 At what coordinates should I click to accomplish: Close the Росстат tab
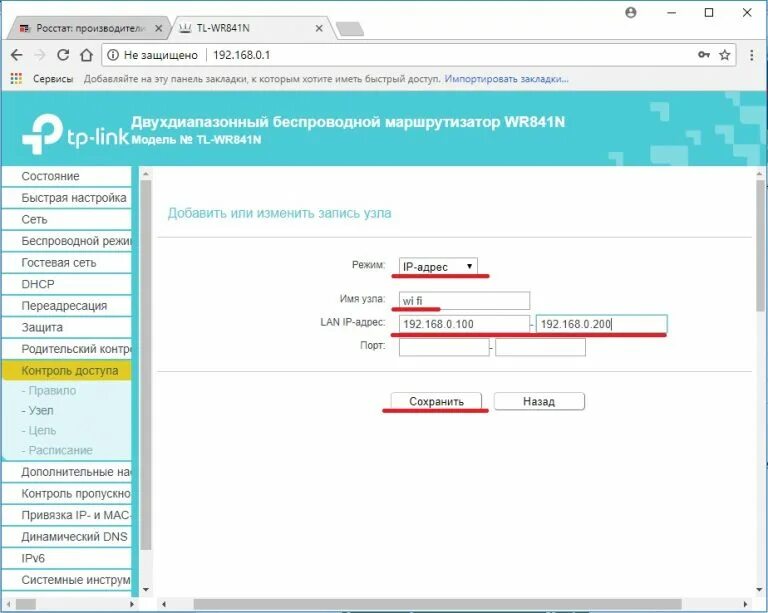(158, 28)
